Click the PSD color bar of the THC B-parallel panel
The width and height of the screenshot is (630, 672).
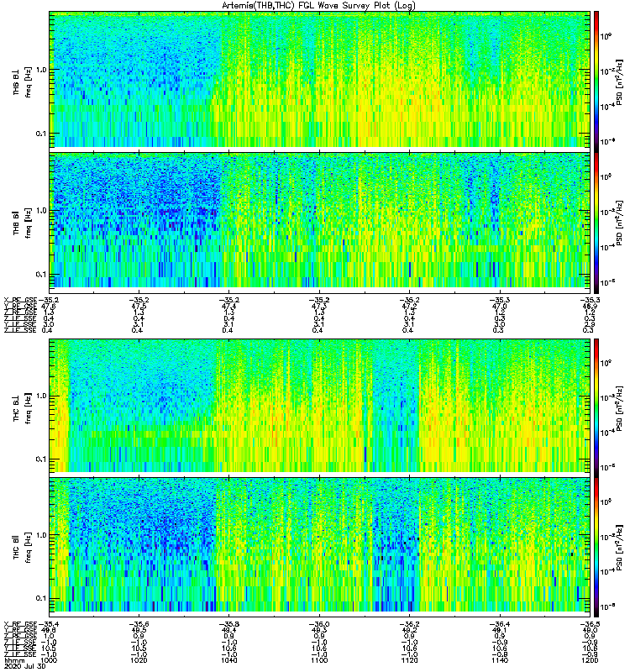pos(596,547)
